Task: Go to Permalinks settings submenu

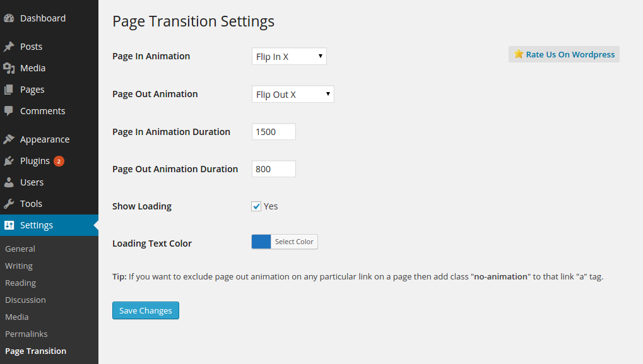Action: tap(27, 334)
